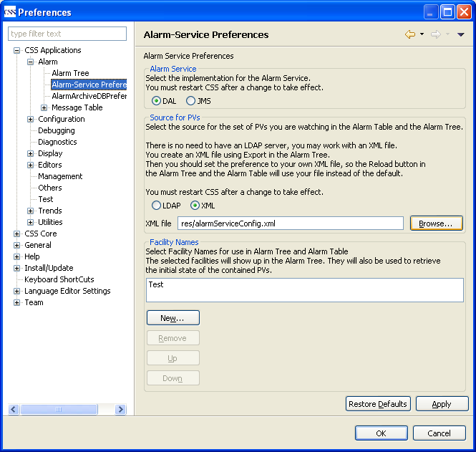Click the Browse button for XML file
This screenshot has width=476, height=452.
click(x=436, y=223)
